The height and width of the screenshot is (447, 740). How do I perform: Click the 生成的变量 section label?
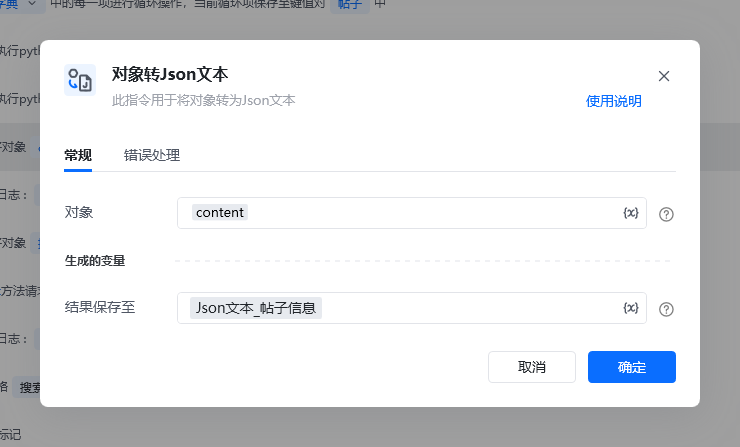(x=95, y=261)
